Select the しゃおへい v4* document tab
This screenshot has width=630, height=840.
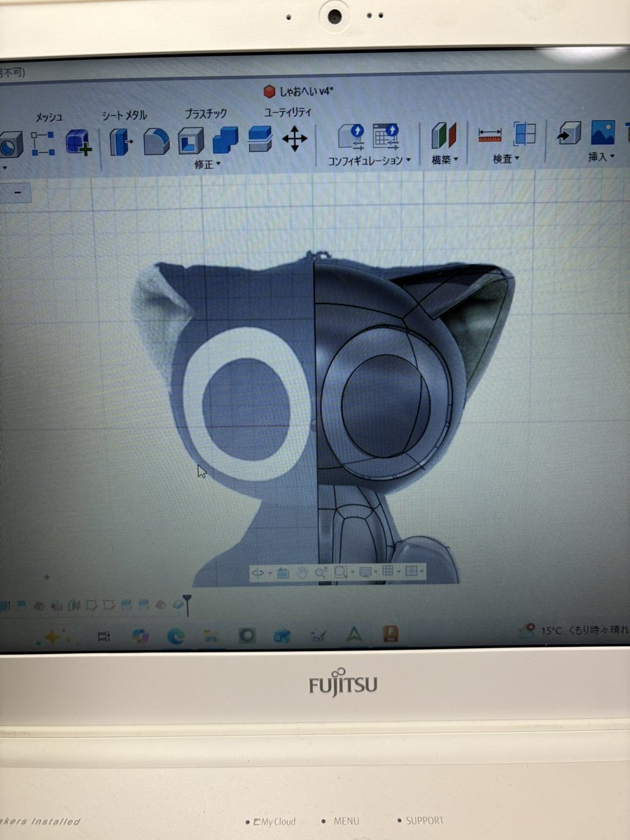tap(298, 91)
